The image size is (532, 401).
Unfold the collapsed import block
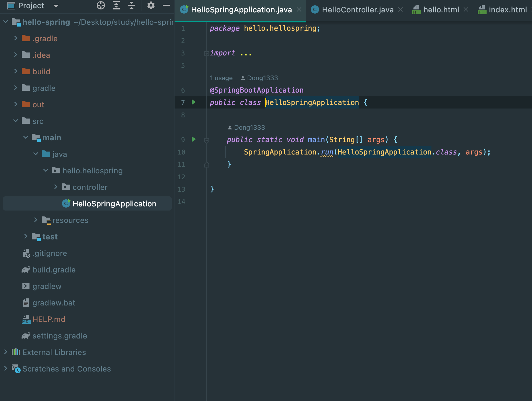pos(206,53)
